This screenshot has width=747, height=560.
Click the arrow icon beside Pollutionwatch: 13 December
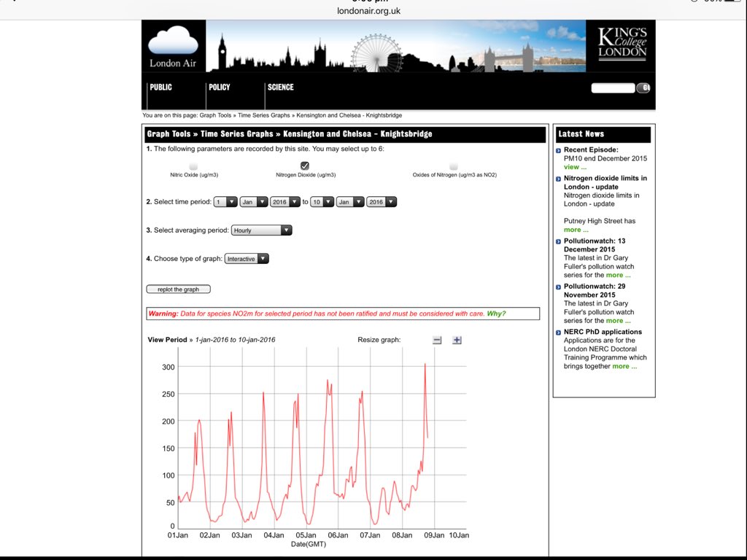[x=558, y=241]
